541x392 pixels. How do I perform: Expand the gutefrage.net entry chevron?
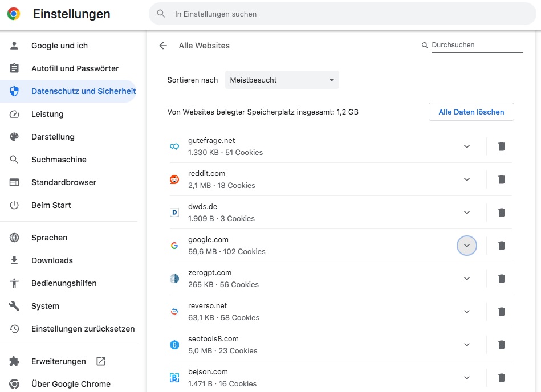coord(467,146)
